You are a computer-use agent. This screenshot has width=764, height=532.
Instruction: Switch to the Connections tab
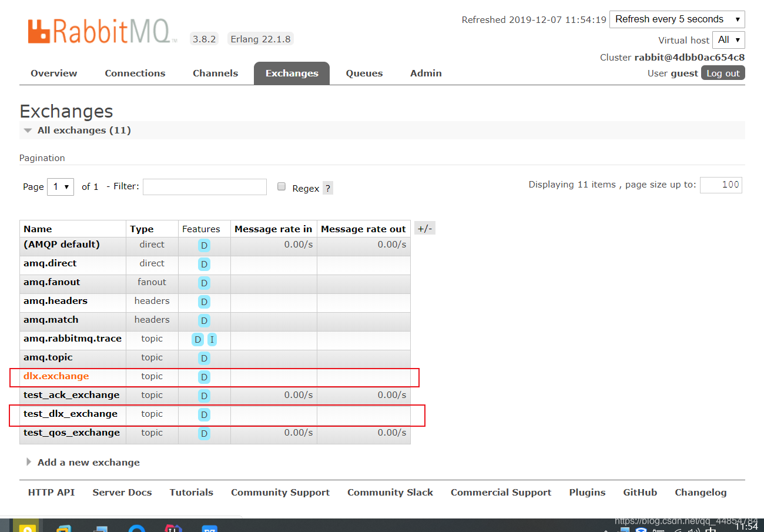pos(135,73)
